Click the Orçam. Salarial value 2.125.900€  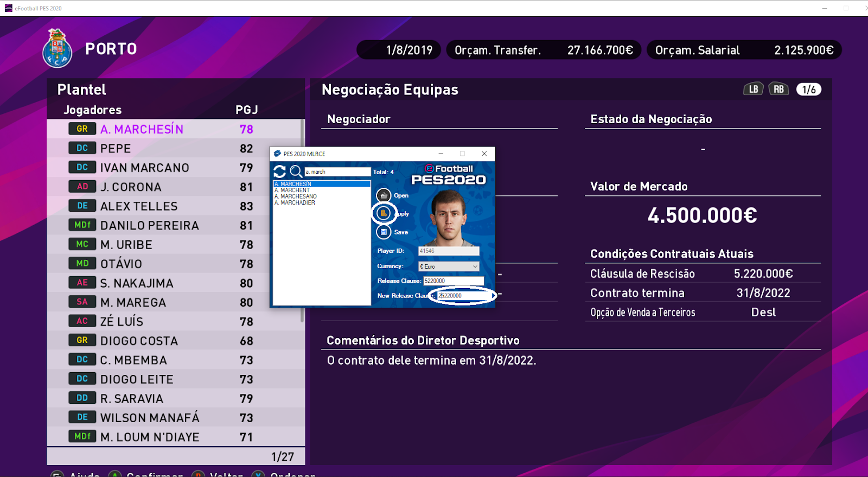803,50
